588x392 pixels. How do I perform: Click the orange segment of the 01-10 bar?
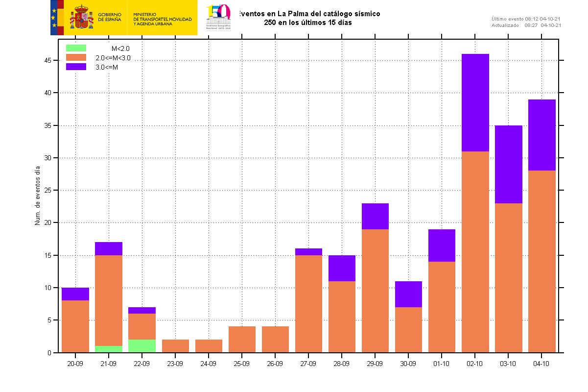[x=442, y=307]
